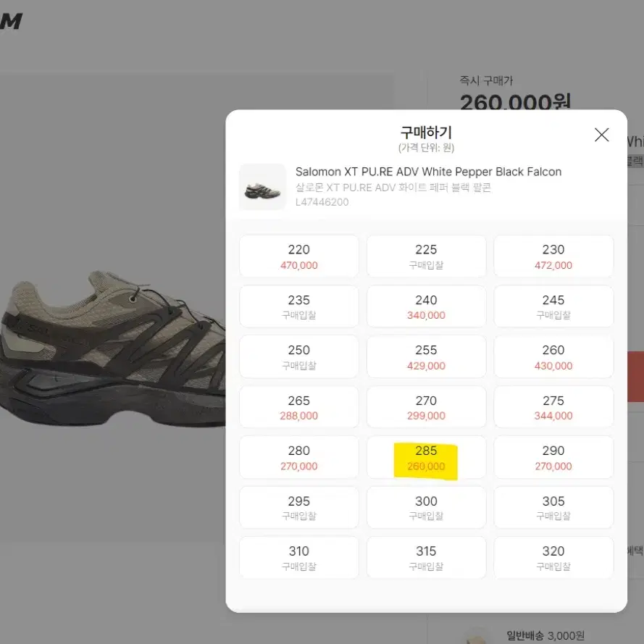Viewport: 644px width, 644px height.
Task: Select size 225 구매입찰 option
Action: tap(426, 256)
